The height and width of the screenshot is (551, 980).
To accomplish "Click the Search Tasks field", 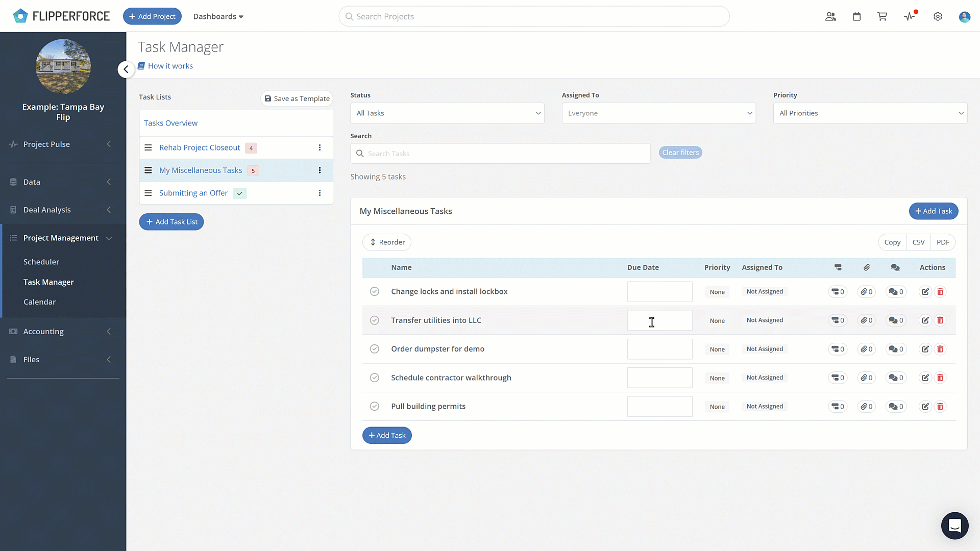I will (500, 154).
